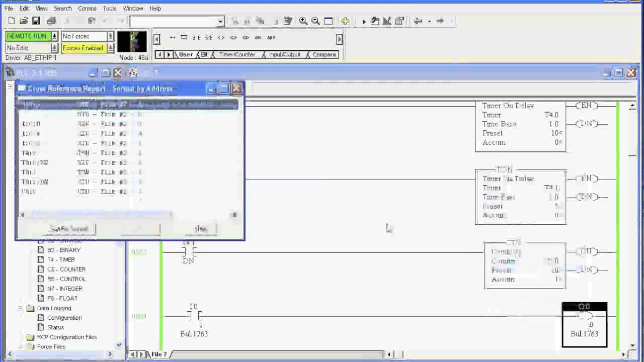This screenshot has width=644, height=362.
Task: Open the Data Logging Configuration item
Action: pos(64,318)
